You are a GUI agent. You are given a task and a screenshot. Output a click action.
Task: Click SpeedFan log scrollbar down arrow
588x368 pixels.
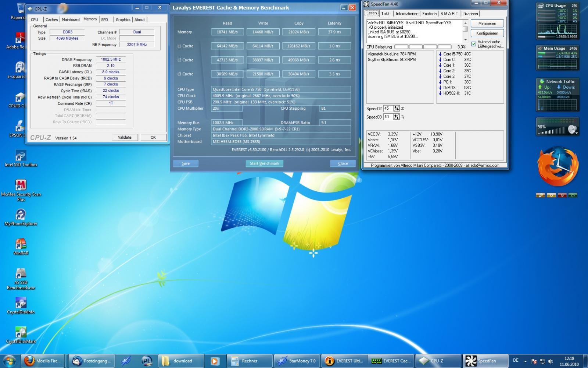(465, 40)
